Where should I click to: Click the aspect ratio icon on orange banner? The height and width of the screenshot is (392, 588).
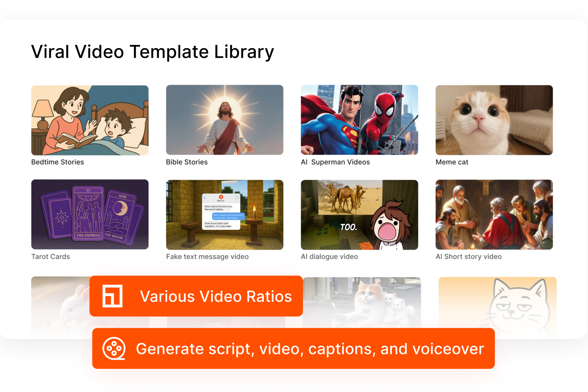coord(112,296)
